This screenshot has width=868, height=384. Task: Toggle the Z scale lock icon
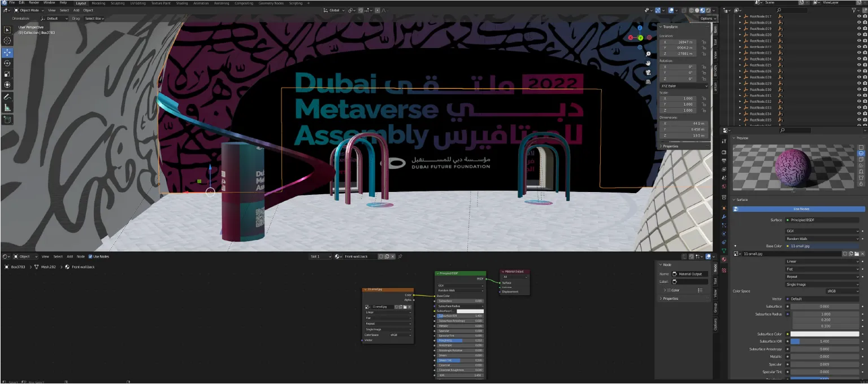pyautogui.click(x=704, y=111)
